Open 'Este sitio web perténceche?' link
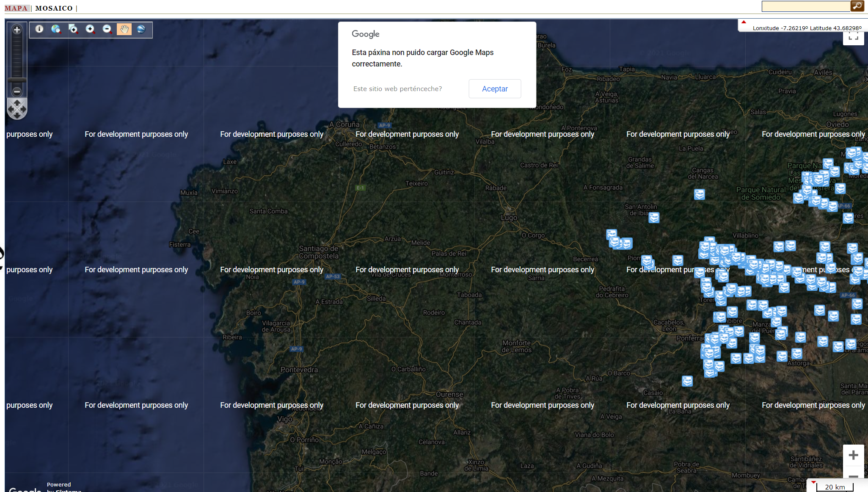 point(397,88)
